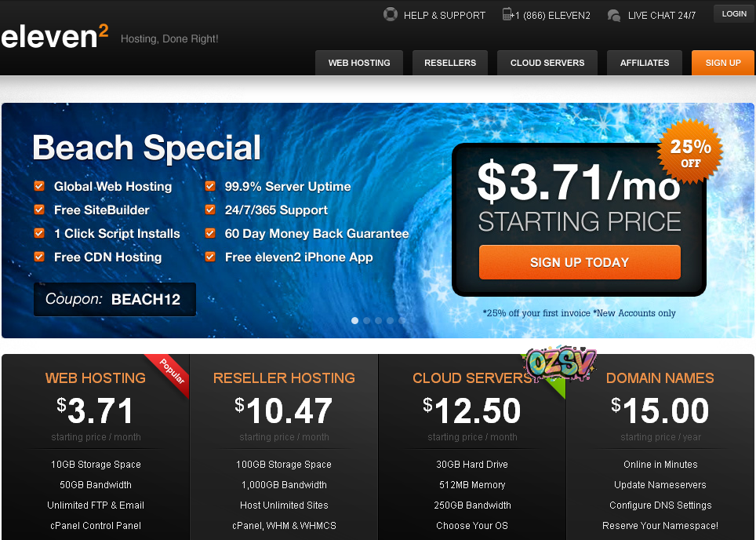Go to the Cloud Servers nav tab

pyautogui.click(x=547, y=63)
